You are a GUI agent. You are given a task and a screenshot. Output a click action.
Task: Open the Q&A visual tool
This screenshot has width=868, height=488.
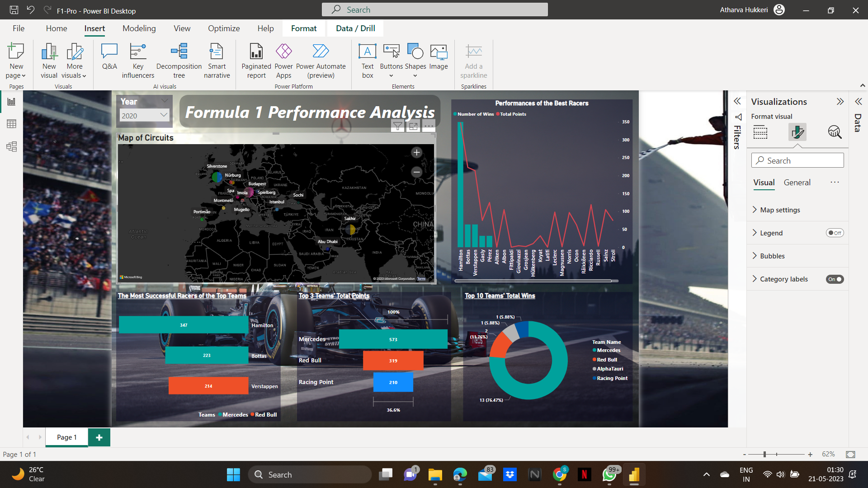click(109, 56)
